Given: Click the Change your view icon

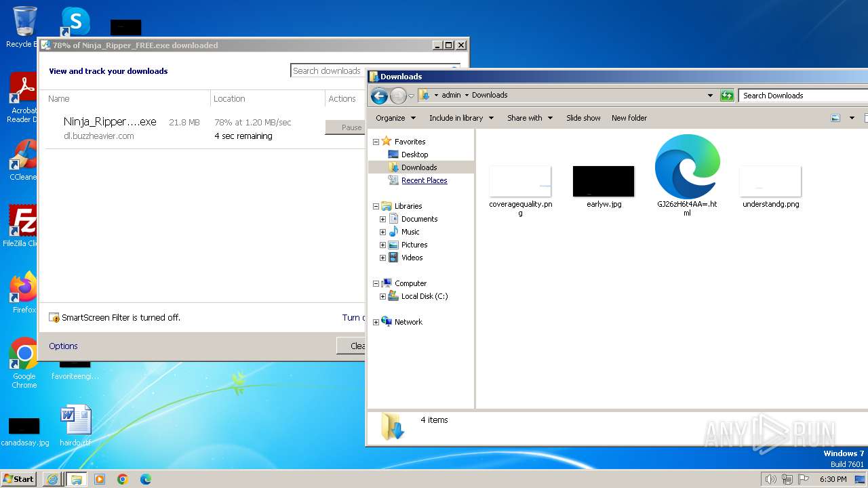Looking at the screenshot, I should point(835,118).
